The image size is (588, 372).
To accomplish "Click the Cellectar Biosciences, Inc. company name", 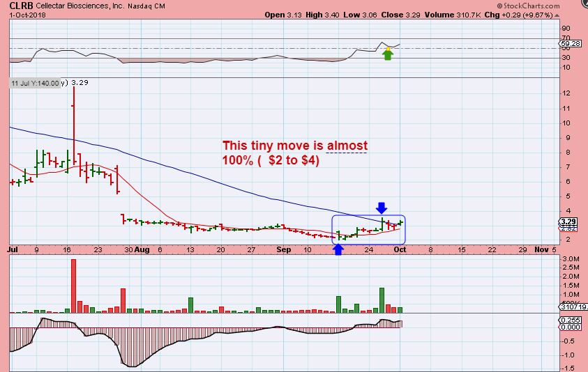I will coord(80,6).
